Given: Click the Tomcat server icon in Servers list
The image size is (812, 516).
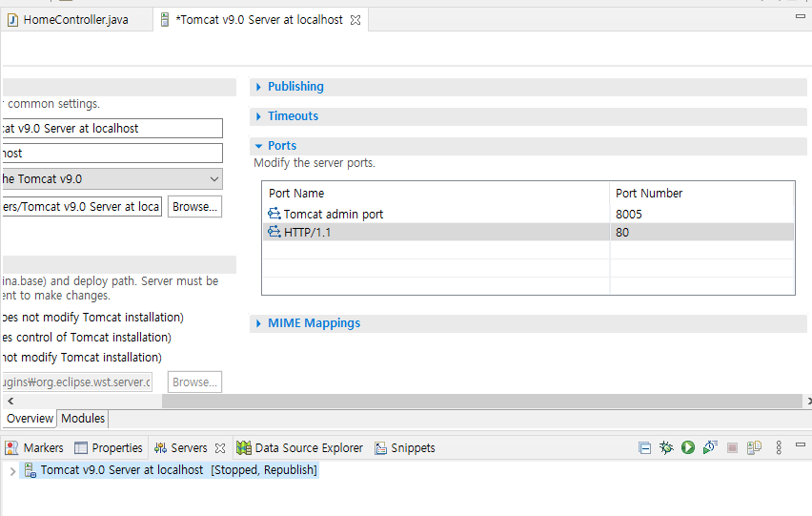Looking at the screenshot, I should click(30, 470).
